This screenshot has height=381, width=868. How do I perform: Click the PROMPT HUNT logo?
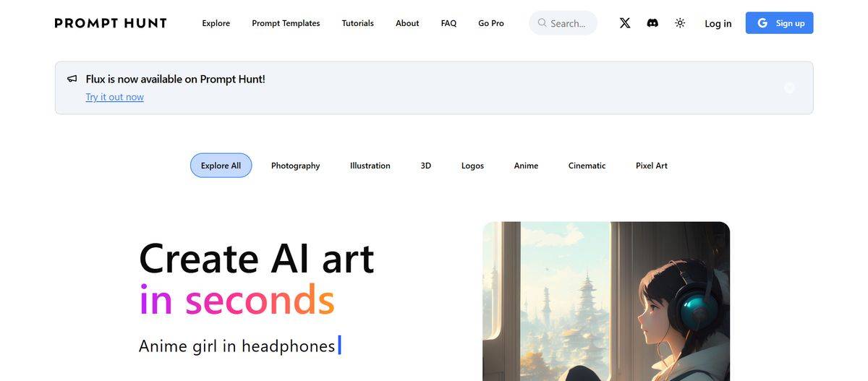point(111,23)
